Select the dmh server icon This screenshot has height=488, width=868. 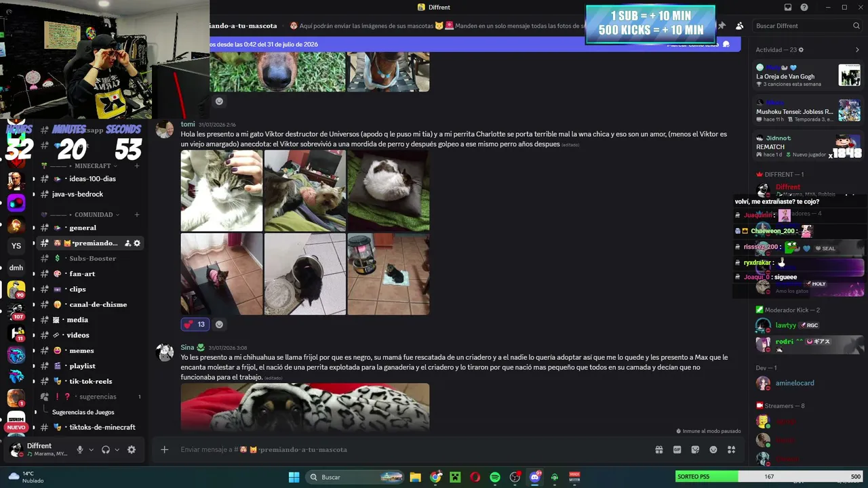click(x=16, y=268)
